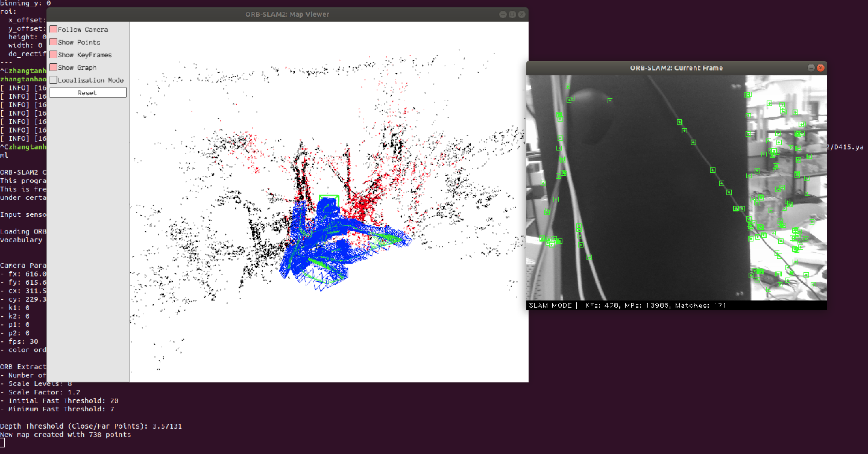Minimize the Current Frame window
The width and height of the screenshot is (868, 454).
tap(811, 68)
